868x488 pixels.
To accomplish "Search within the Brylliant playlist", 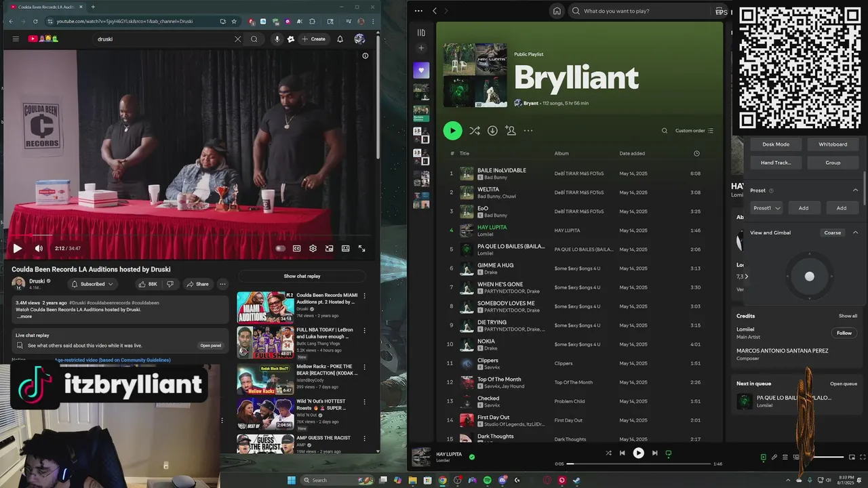I will click(x=665, y=131).
